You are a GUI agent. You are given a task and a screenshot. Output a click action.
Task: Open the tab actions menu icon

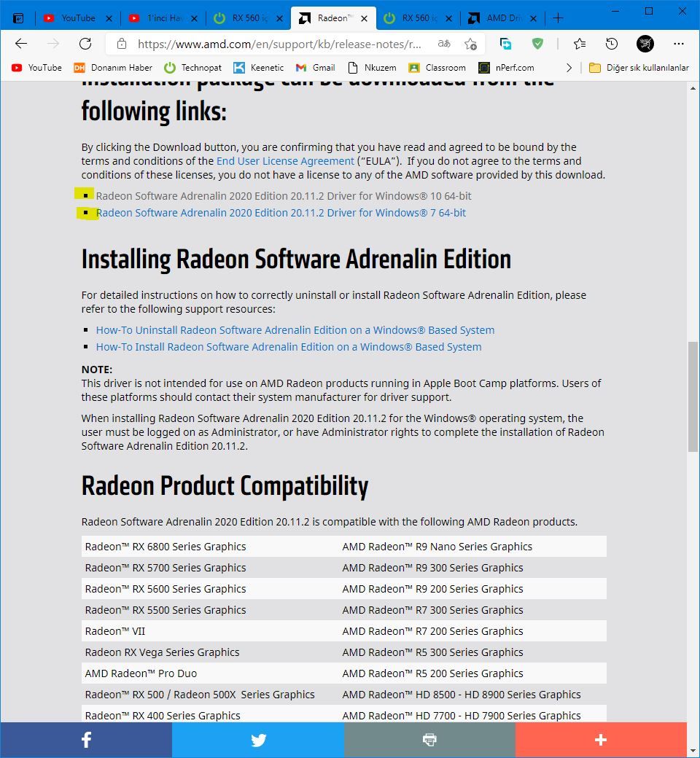coord(18,18)
